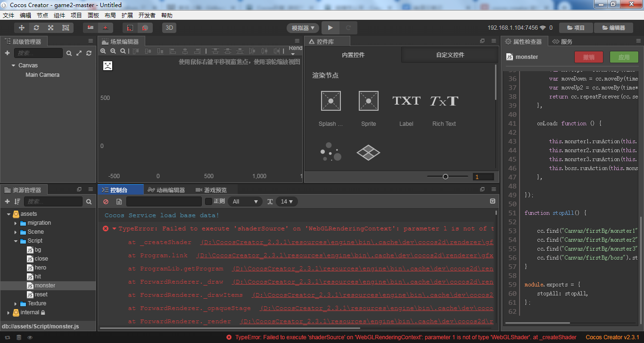644x343 pixels.
Task: Open the All log level dropdown
Action: [245, 202]
